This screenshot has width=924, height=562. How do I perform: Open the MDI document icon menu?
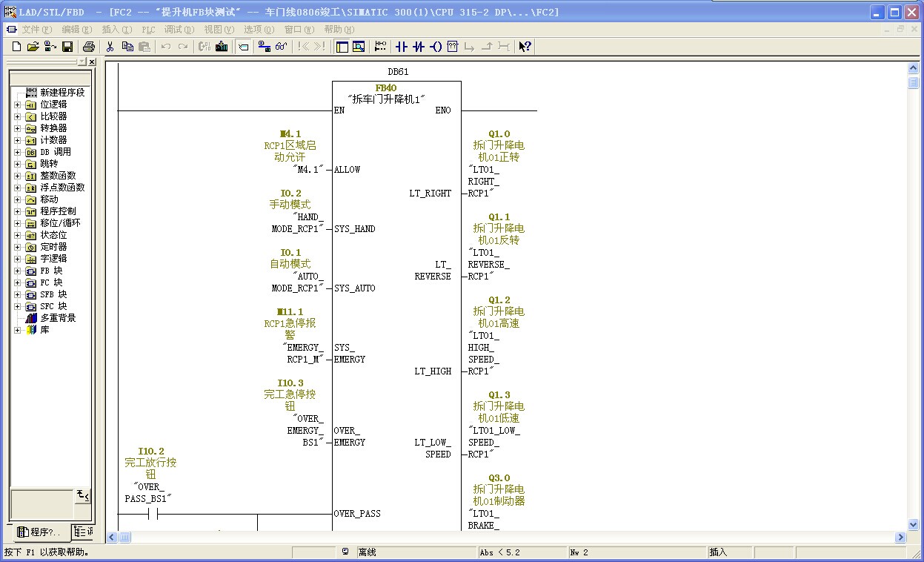pos(11,30)
